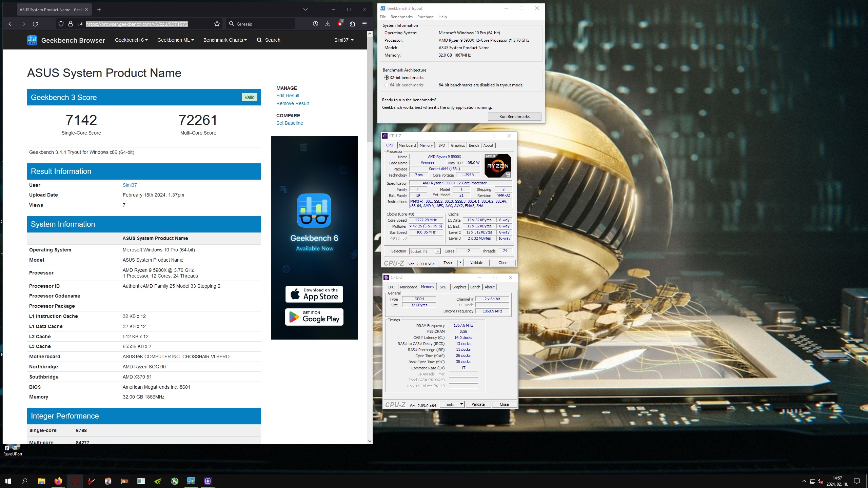Open the red extension icon with badge
868x488 pixels.
click(x=340, y=24)
